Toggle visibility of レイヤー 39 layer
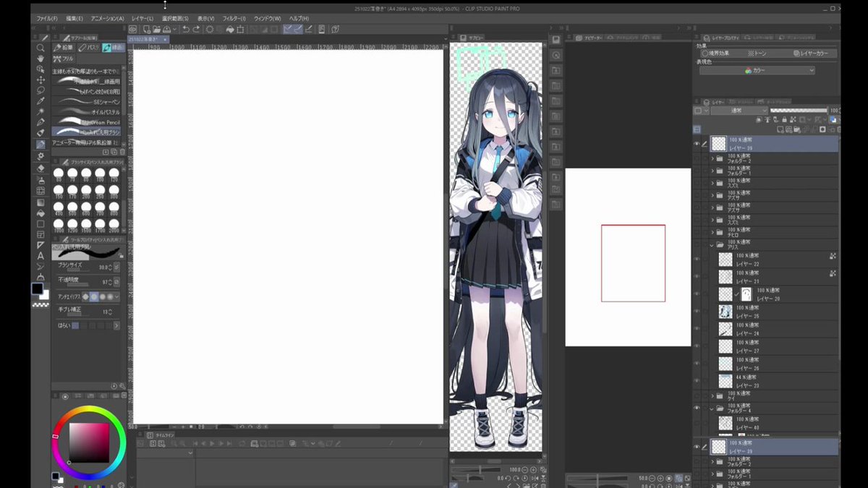868x488 pixels. (697, 144)
